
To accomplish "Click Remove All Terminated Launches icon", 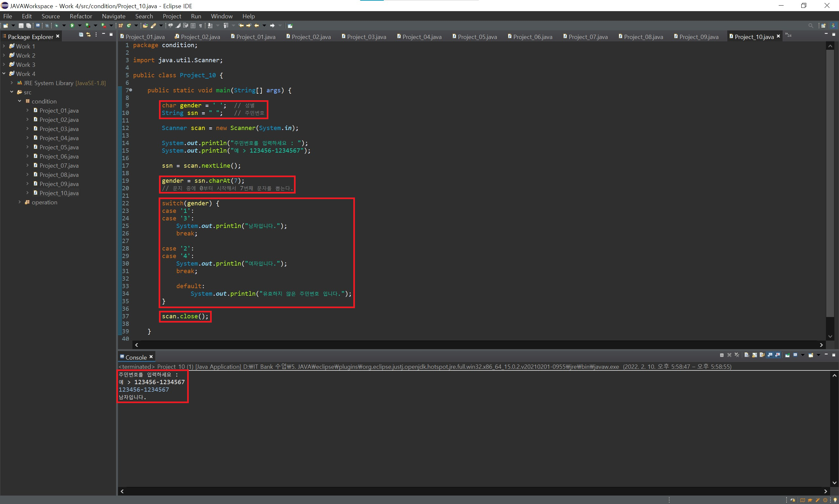I will pos(737,355).
